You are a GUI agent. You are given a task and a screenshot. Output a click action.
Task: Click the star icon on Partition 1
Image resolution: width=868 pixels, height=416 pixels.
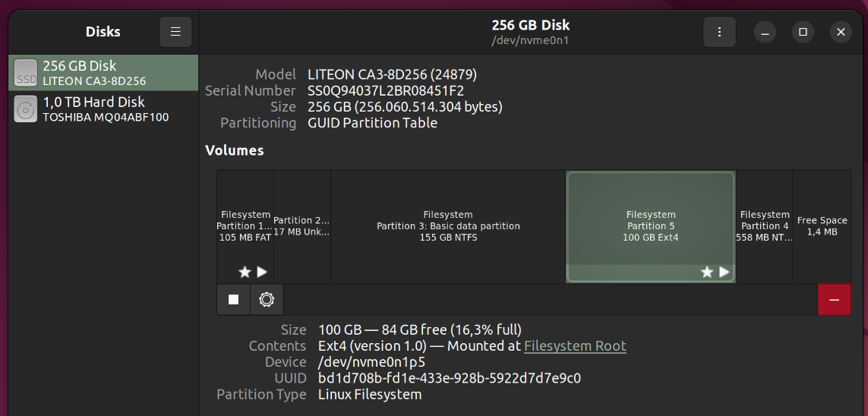[245, 272]
